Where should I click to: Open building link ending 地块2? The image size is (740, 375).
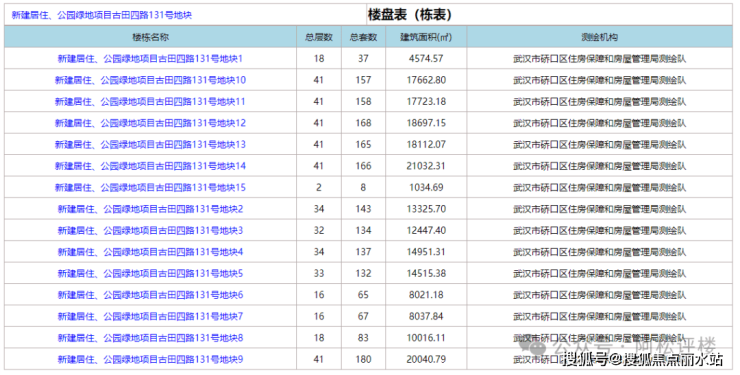[150, 209]
